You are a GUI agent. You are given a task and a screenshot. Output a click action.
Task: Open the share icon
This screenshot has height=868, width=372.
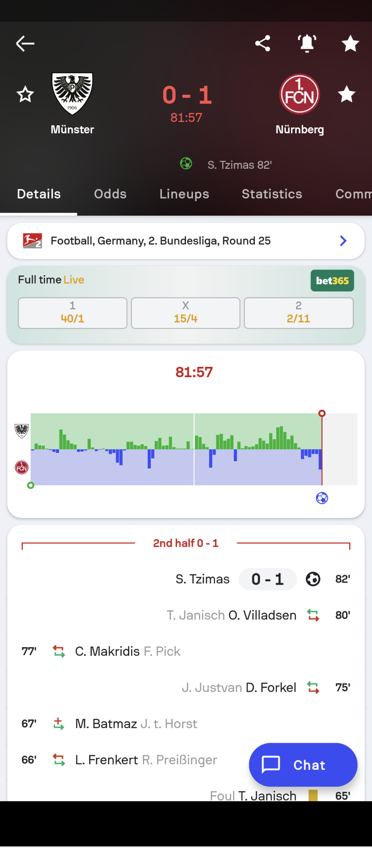263,43
